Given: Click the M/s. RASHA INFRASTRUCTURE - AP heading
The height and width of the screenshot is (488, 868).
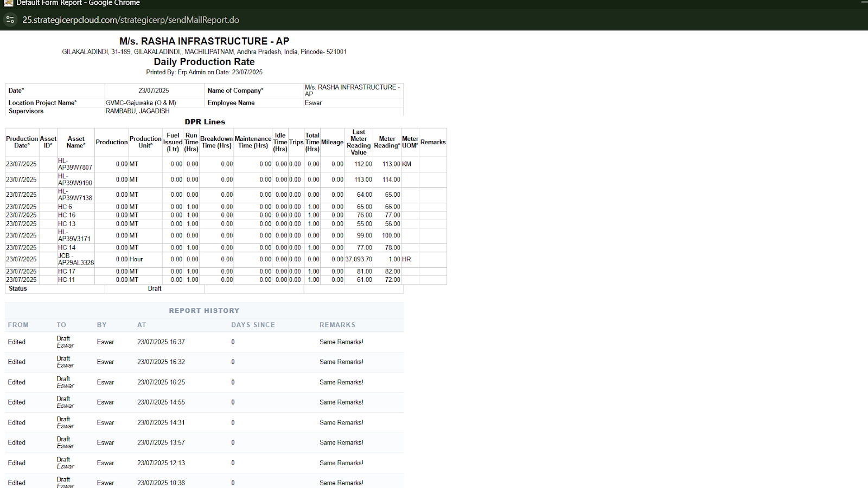Looking at the screenshot, I should tap(204, 41).
